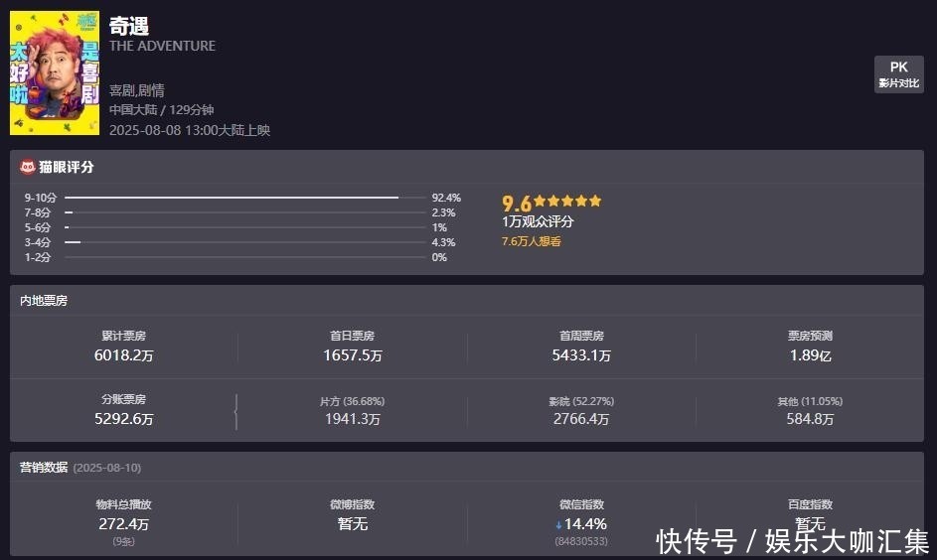Click the bracket icon next to 分账票房
Screen dimensions: 937x560
coord(235,411)
